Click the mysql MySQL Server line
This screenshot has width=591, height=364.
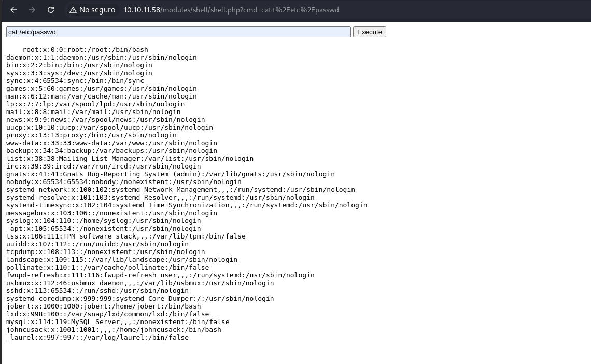click(117, 322)
